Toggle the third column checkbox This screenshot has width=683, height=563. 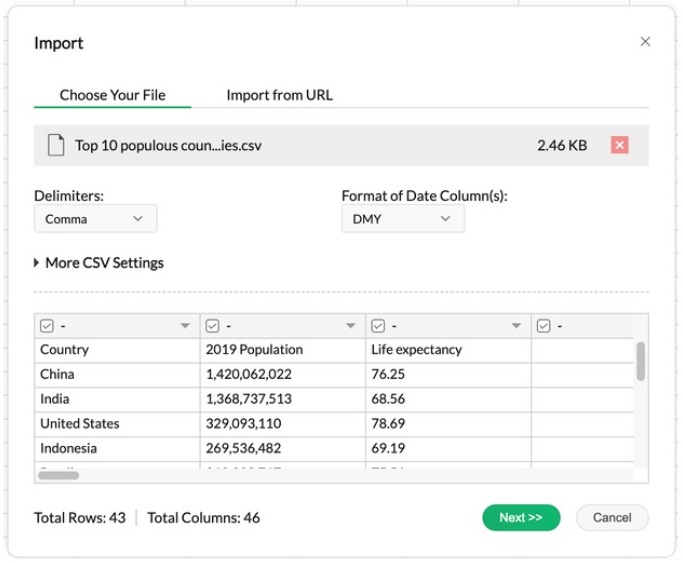(378, 326)
